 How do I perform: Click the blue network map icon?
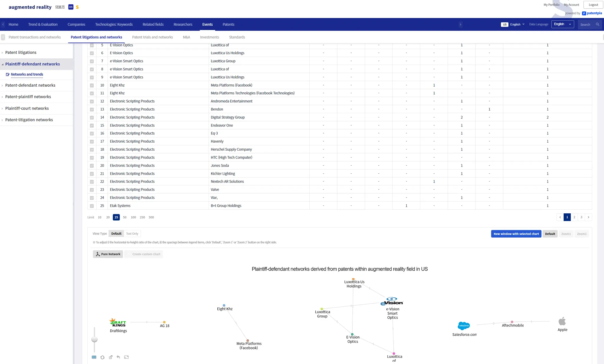pyautogui.click(x=94, y=357)
